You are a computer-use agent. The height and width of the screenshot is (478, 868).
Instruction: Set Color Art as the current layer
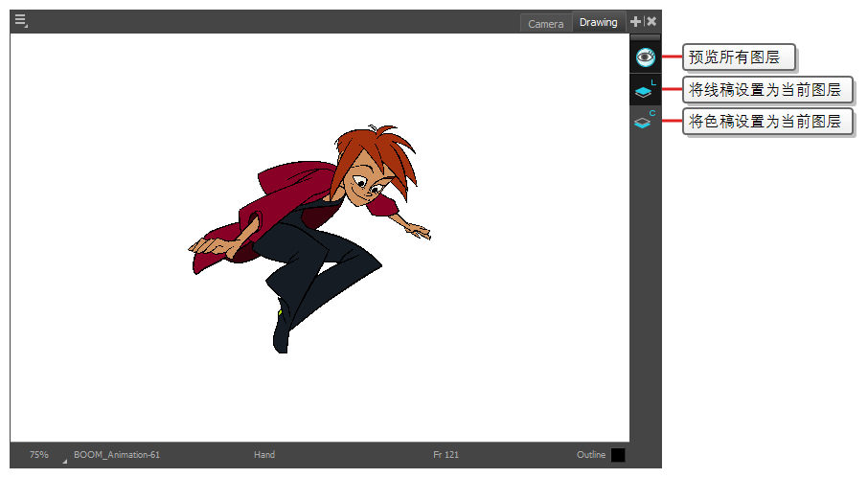(x=644, y=123)
